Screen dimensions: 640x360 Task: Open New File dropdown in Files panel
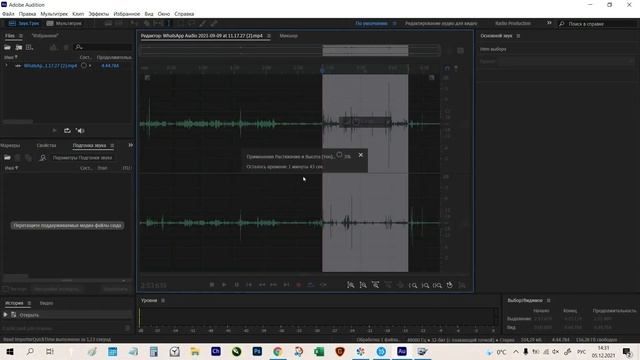[29, 47]
